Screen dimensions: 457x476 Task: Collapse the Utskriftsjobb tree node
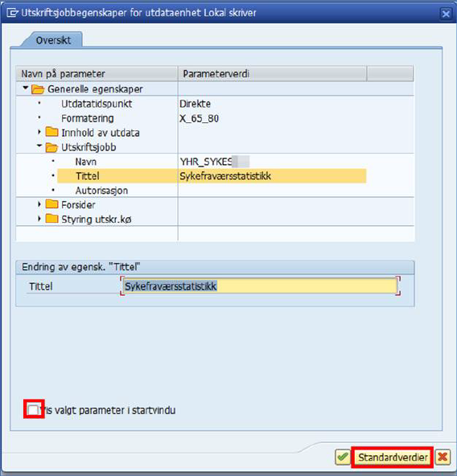pos(39,146)
